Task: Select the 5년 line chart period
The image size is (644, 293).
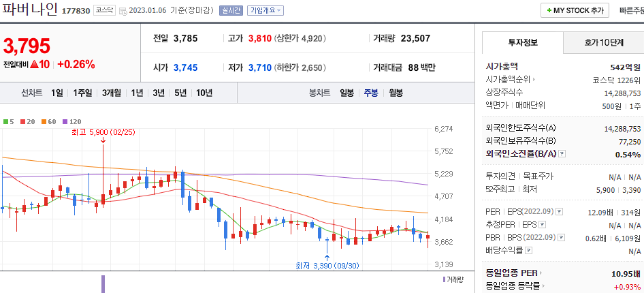Action: (180, 93)
